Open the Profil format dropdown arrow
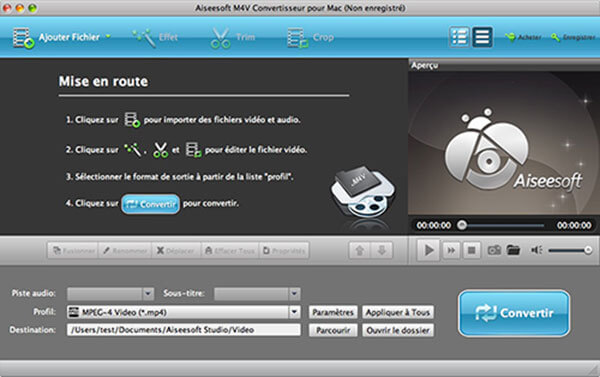 pos(294,312)
